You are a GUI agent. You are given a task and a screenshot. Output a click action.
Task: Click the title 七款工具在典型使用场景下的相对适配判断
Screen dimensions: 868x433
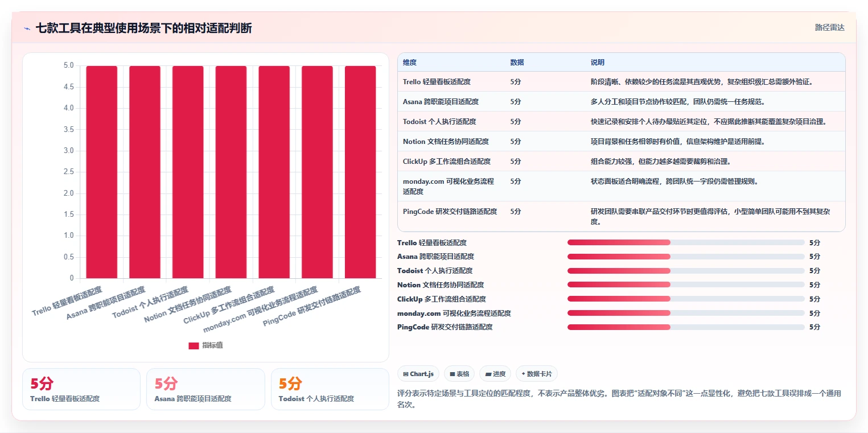click(x=143, y=28)
